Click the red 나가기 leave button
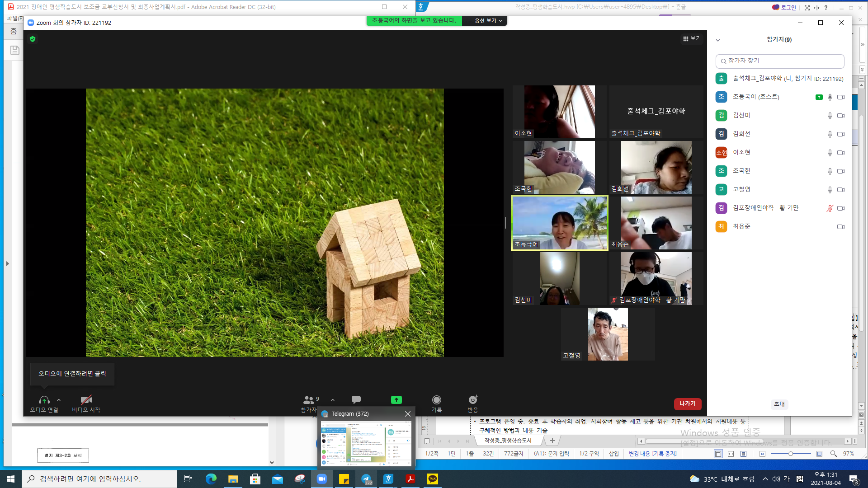Screen dimensions: 868x488 click(x=687, y=404)
